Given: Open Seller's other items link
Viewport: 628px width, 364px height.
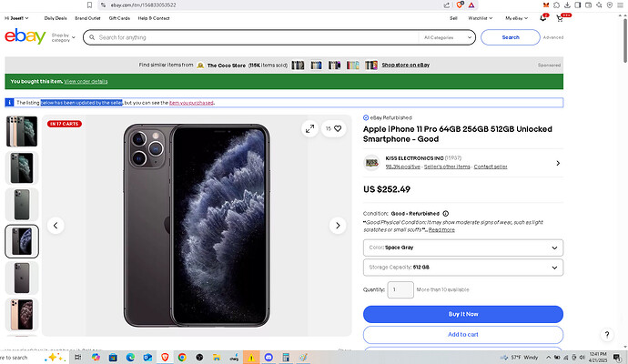Looking at the screenshot, I should (x=447, y=167).
